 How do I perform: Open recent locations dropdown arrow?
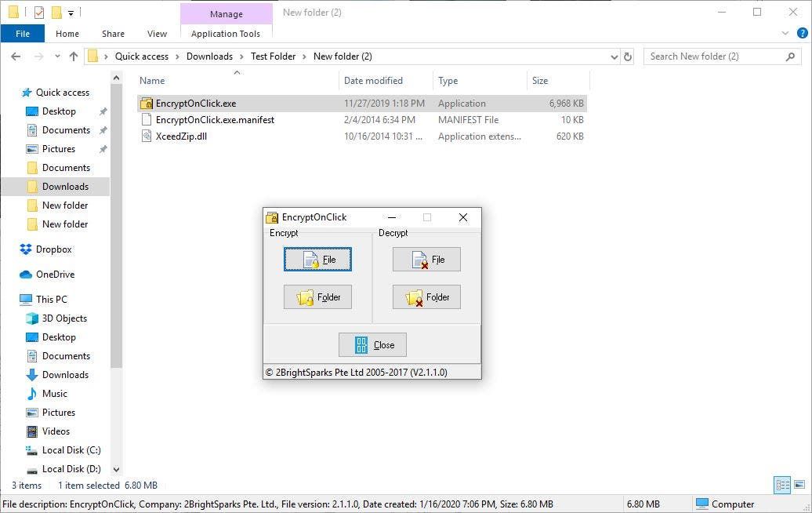coord(57,56)
